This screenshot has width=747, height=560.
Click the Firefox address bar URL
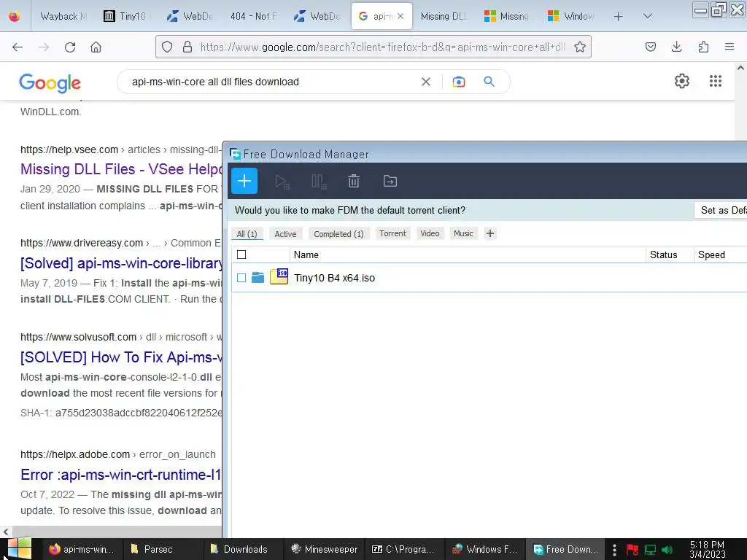coord(382,47)
